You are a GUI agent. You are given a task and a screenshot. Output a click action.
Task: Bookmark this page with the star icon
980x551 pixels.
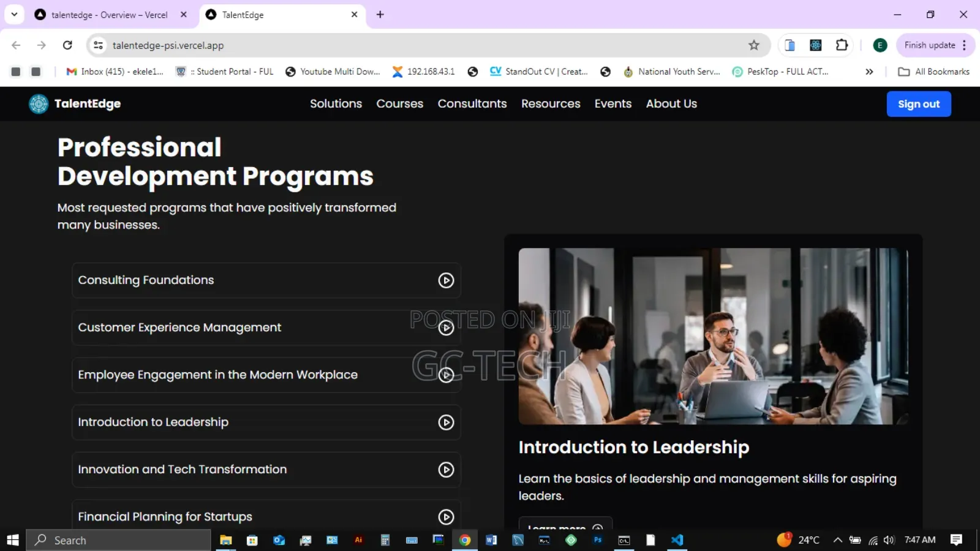coord(754,45)
